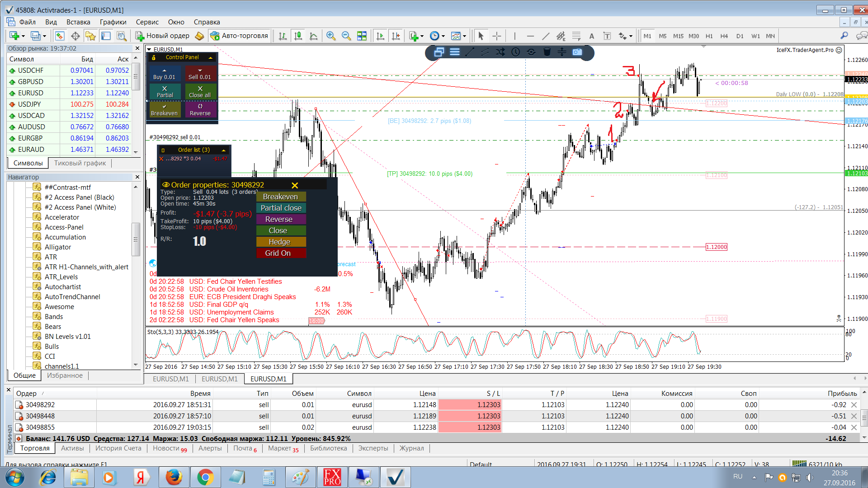This screenshot has width=868, height=488.
Task: Draw a vertical line on chart
Action: pyautogui.click(x=514, y=36)
